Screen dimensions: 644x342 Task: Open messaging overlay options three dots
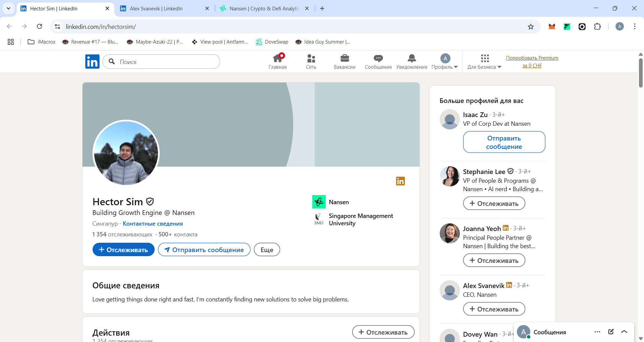tap(597, 332)
